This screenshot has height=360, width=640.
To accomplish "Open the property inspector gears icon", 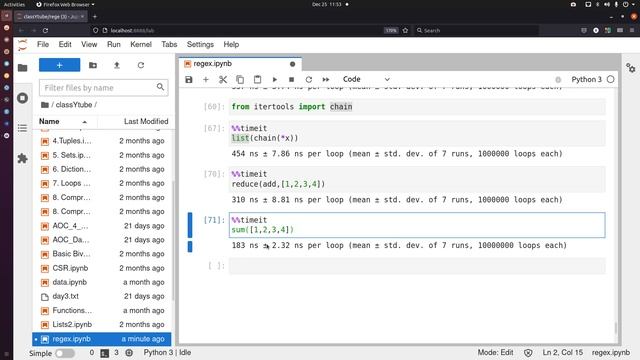I will (x=631, y=68).
